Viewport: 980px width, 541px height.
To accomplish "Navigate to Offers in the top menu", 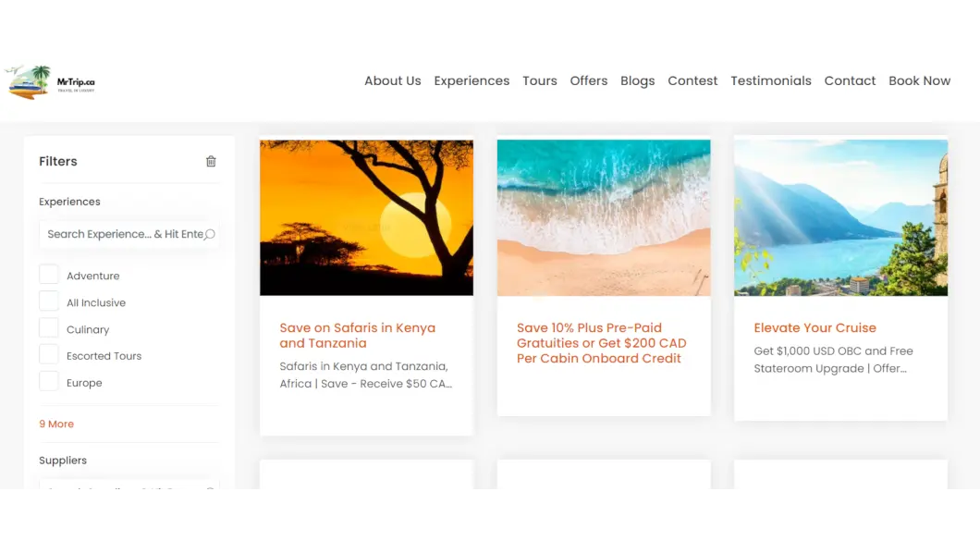I will 588,80.
